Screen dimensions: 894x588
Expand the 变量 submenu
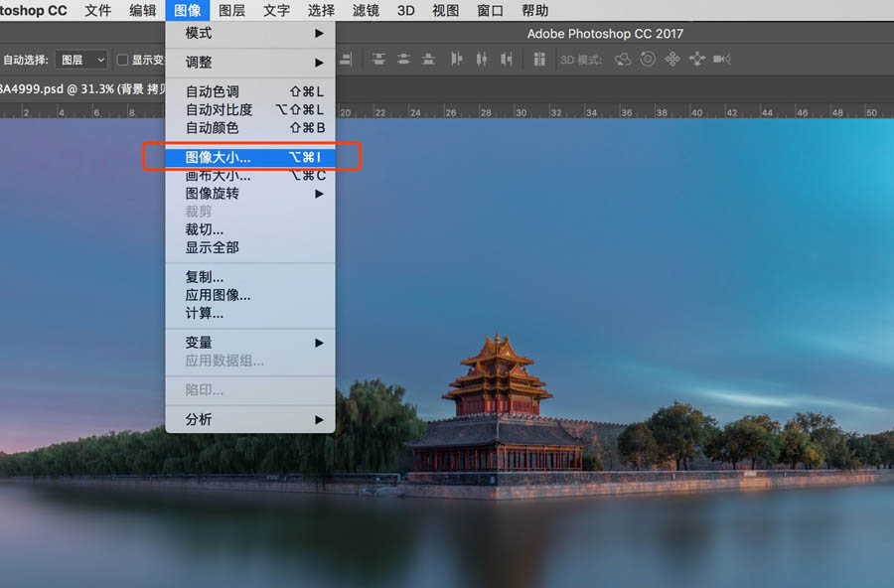click(x=250, y=343)
